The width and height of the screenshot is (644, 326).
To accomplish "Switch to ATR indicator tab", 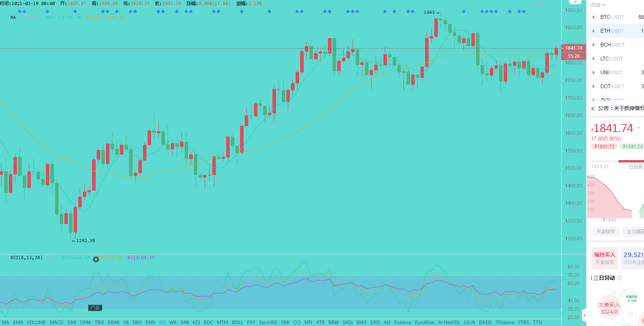I will [320, 323].
